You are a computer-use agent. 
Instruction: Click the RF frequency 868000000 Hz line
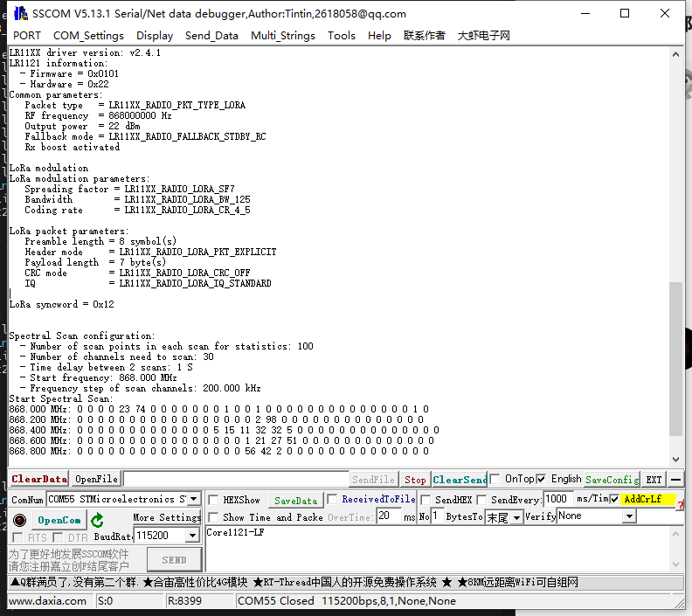pyautogui.click(x=98, y=115)
